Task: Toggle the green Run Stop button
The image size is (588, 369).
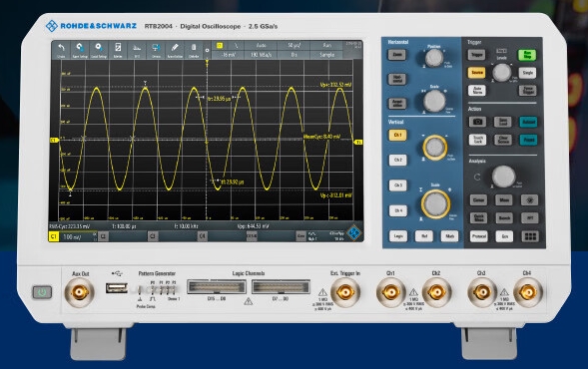Action: coord(527,55)
